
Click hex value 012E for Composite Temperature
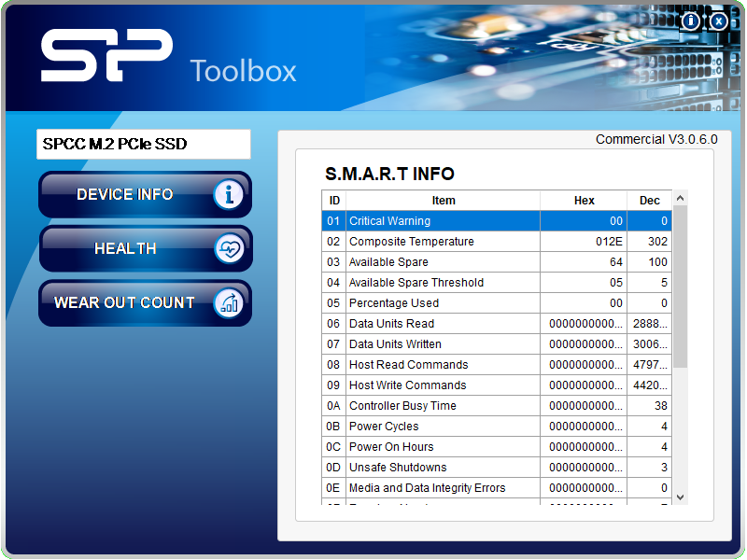tap(609, 242)
